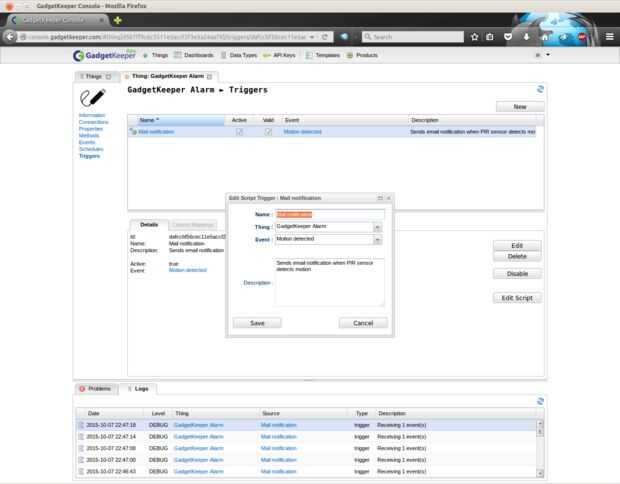Sort triggers by the Name column header

[x=176, y=120]
